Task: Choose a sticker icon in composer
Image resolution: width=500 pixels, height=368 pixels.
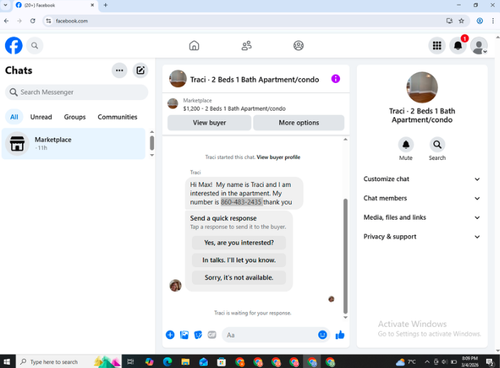Action: (x=198, y=335)
